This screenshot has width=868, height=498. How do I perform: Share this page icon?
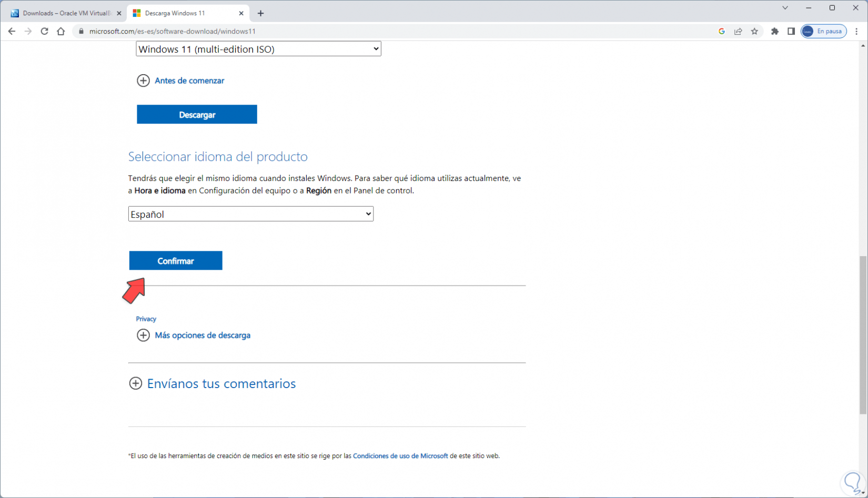tap(738, 31)
